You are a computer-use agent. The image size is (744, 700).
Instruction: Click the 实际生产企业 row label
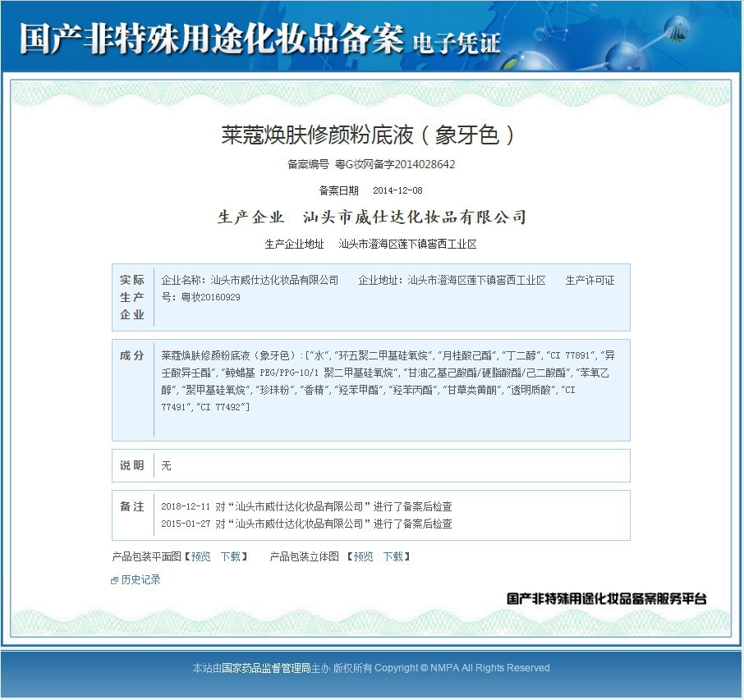[x=132, y=297]
